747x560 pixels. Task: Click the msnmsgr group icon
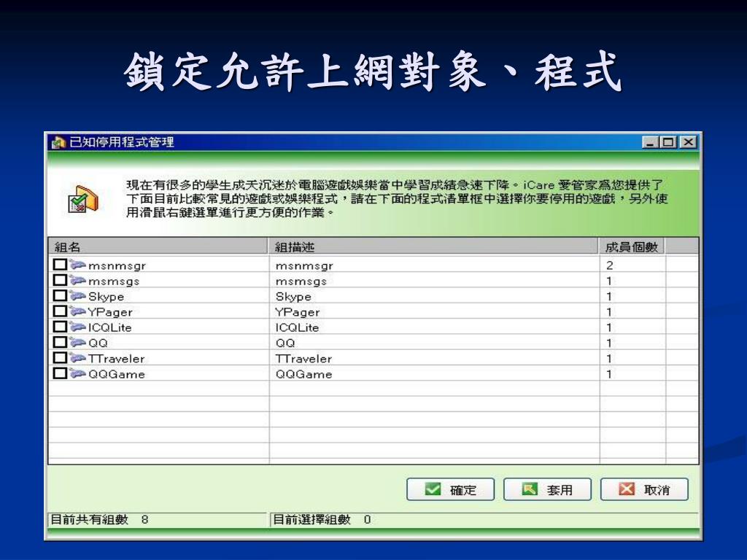click(77, 264)
